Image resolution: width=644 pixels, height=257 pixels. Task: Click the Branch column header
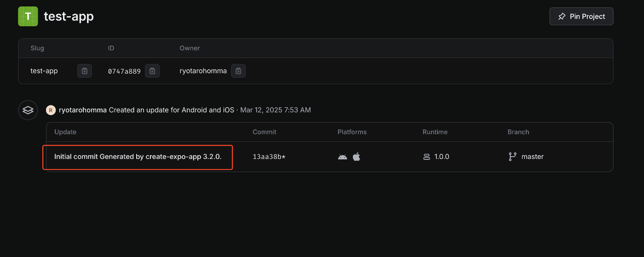(x=518, y=132)
